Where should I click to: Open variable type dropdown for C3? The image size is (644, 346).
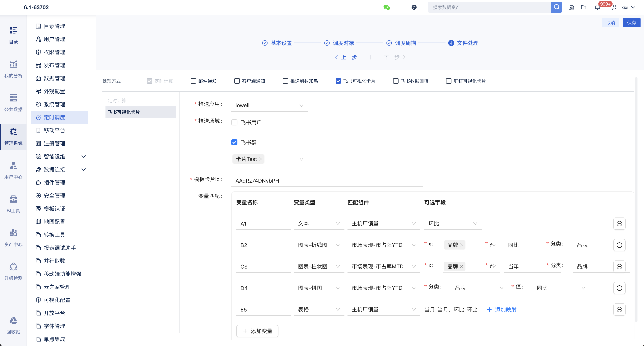(319, 266)
